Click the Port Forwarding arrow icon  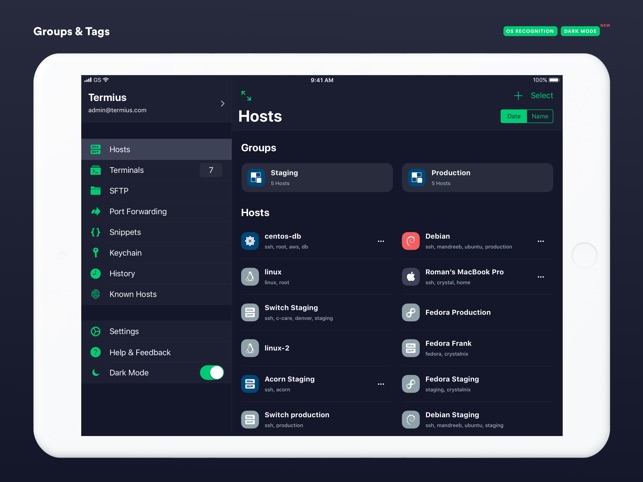point(96,211)
